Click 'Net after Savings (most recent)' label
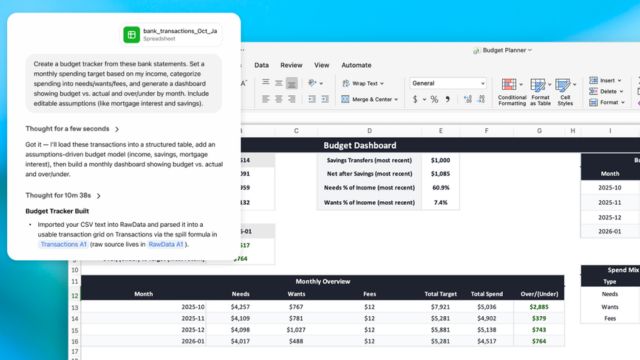This screenshot has height=360, width=640. click(369, 174)
